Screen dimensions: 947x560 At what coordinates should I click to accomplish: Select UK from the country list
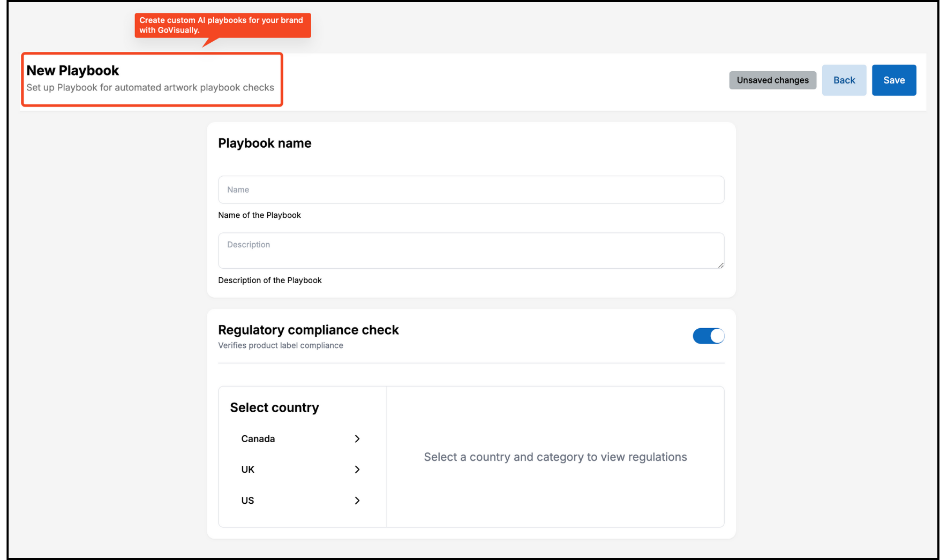tap(247, 470)
